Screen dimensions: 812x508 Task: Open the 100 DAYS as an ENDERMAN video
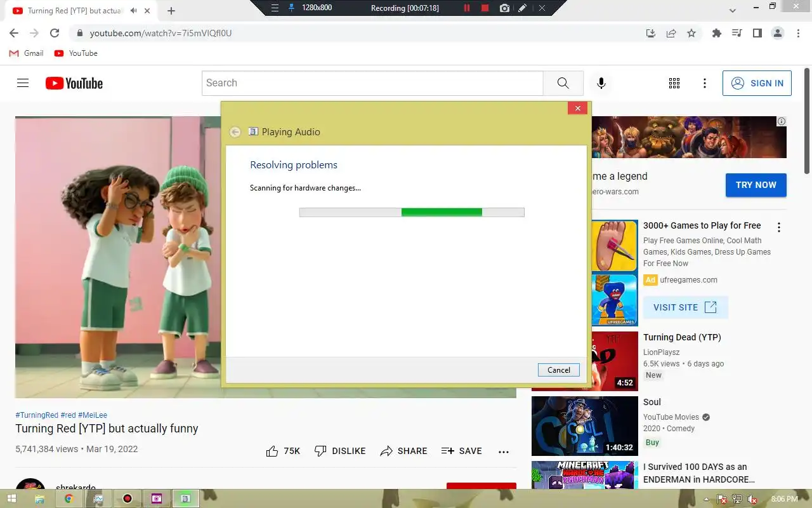[699, 473]
